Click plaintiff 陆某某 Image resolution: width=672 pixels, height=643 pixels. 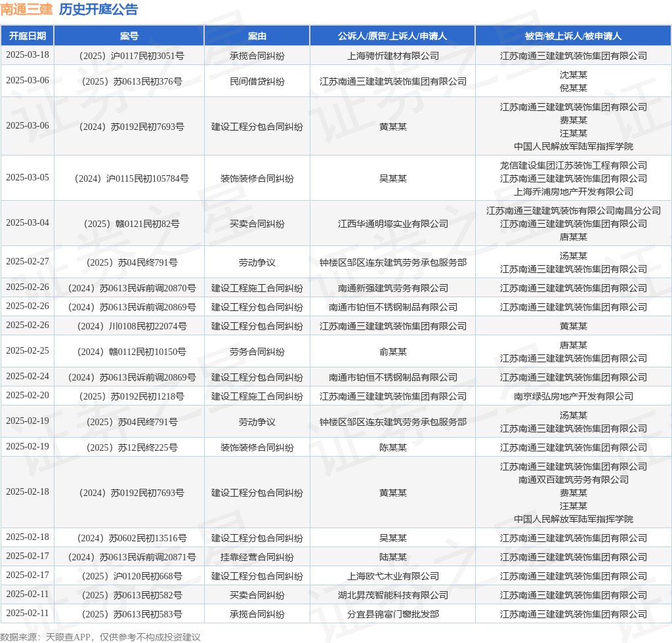(x=393, y=557)
